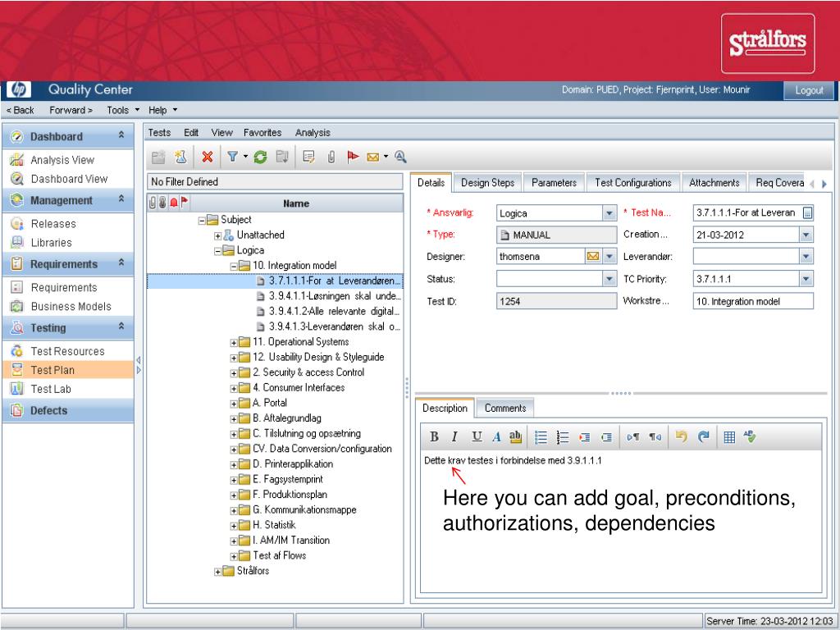Screen dimensions: 840x630
Task: Open the Designer dropdown arrow
Action: tap(609, 257)
